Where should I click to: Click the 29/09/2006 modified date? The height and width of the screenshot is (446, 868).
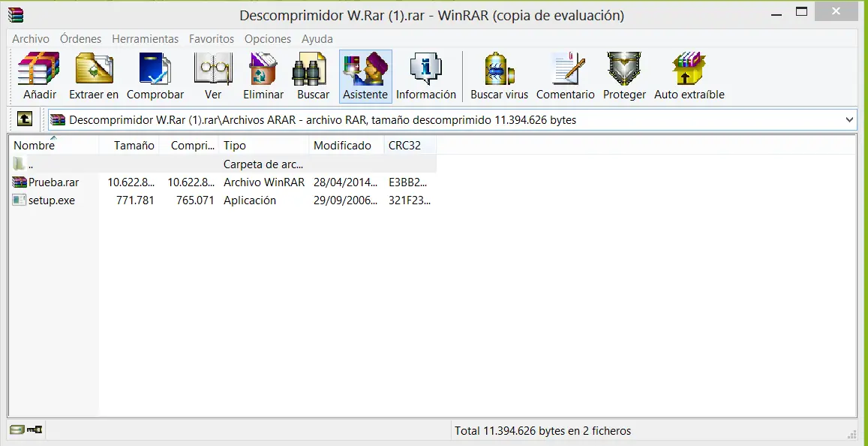[x=346, y=200]
